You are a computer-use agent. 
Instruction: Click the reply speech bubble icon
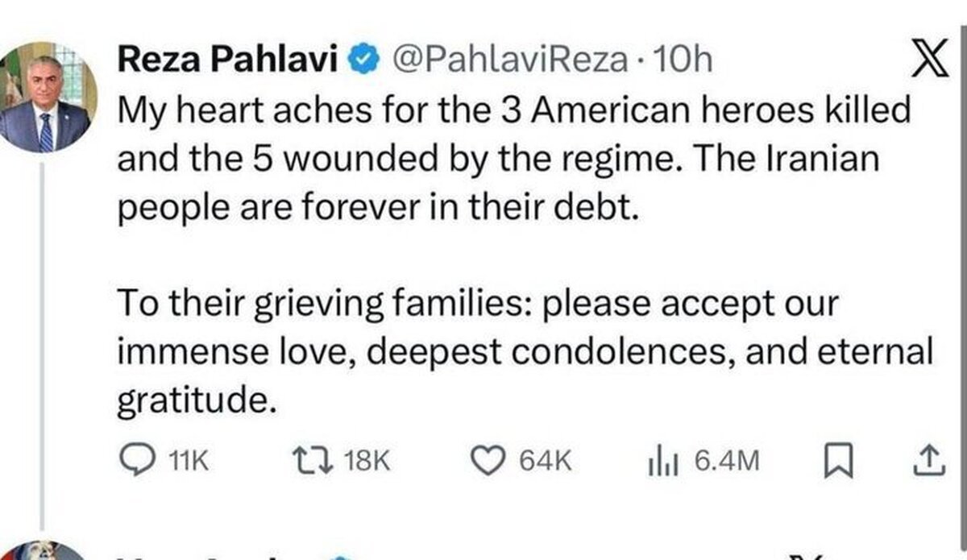[134, 462]
